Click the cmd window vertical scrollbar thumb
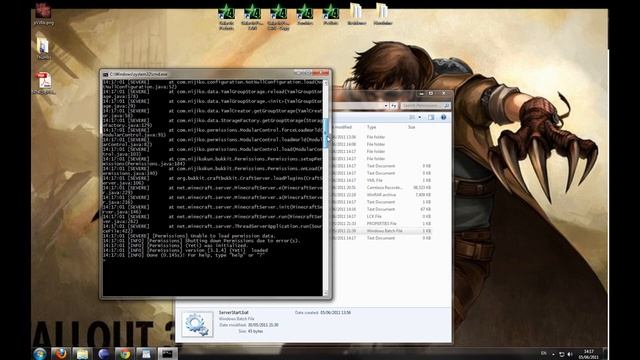640x360 pixels. pyautogui.click(x=325, y=133)
